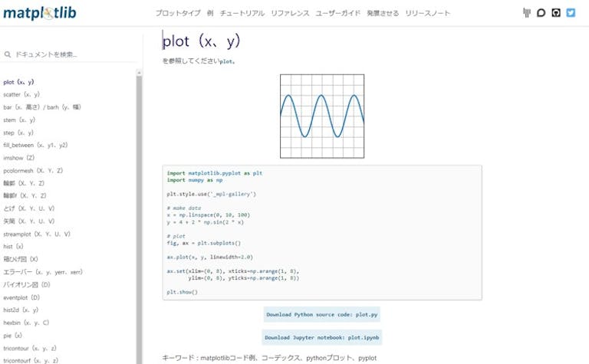
Task: Open the Gitter chat icon
Action: 527,13
